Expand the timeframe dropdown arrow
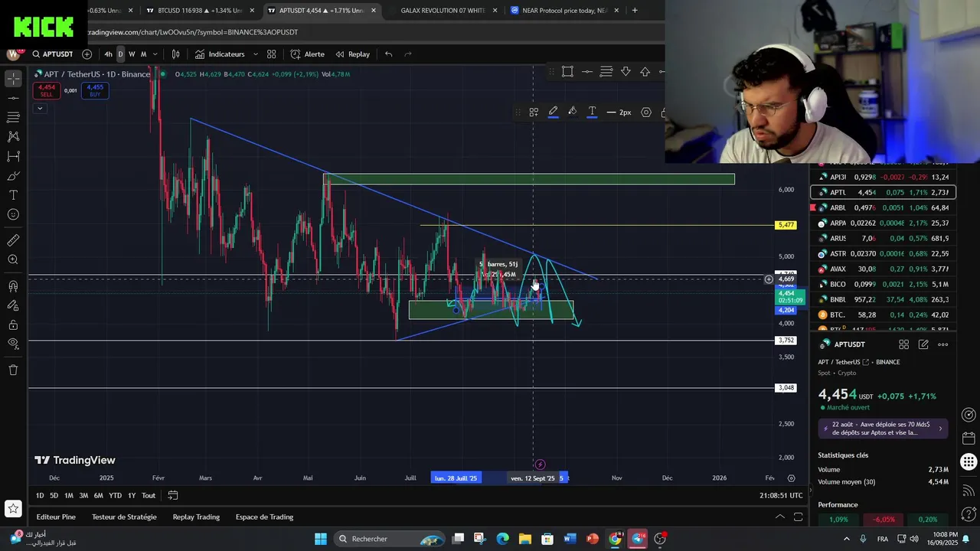Screen dimensions: 980x551 (x=155, y=54)
